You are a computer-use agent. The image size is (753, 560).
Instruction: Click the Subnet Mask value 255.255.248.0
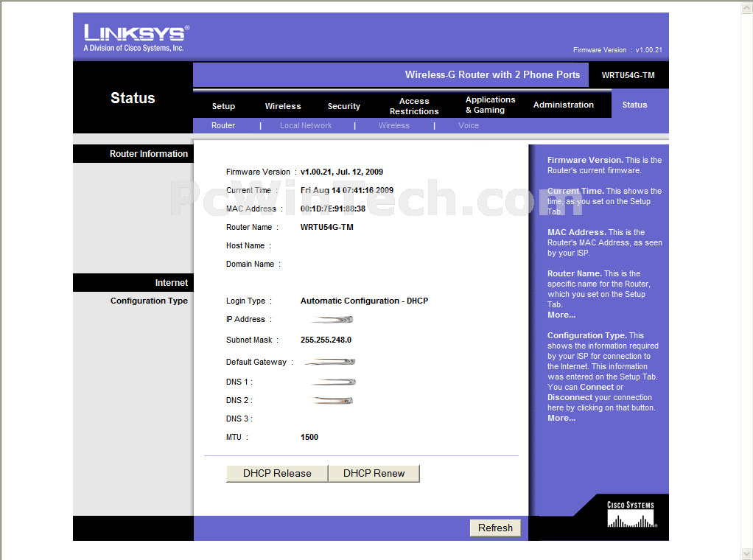(x=326, y=340)
